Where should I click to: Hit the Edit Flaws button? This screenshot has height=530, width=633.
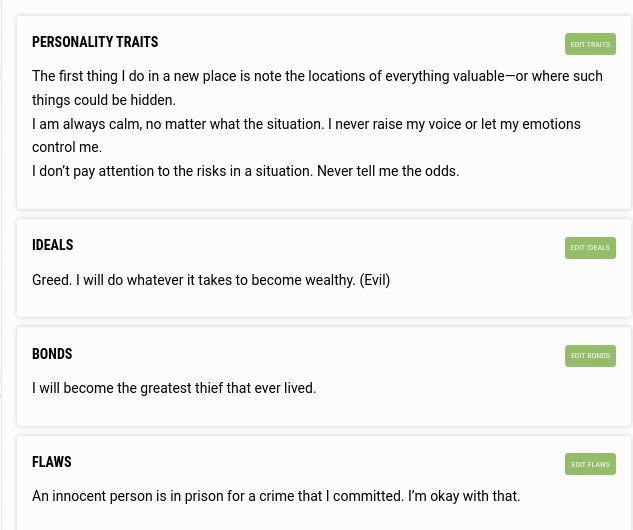pyautogui.click(x=590, y=464)
